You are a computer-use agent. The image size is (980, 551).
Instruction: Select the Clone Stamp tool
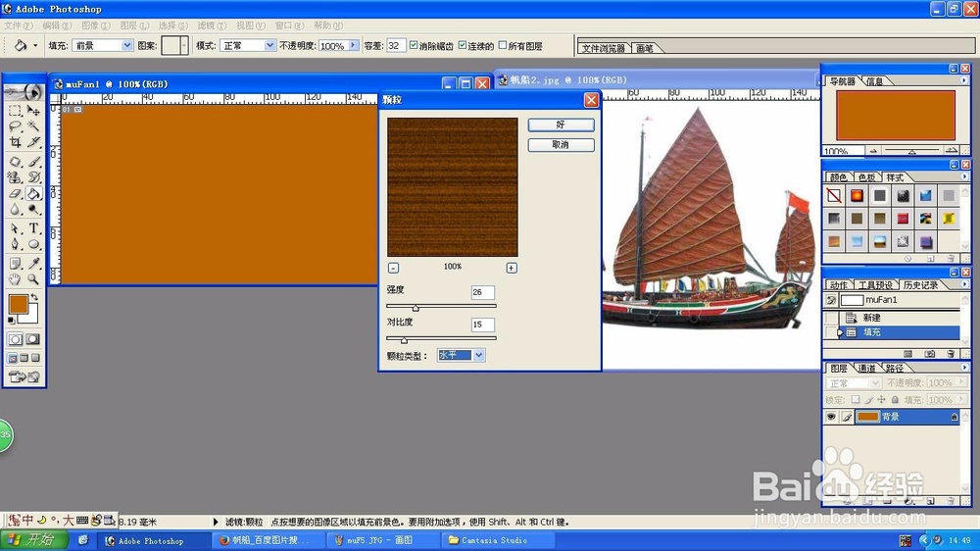click(x=15, y=177)
